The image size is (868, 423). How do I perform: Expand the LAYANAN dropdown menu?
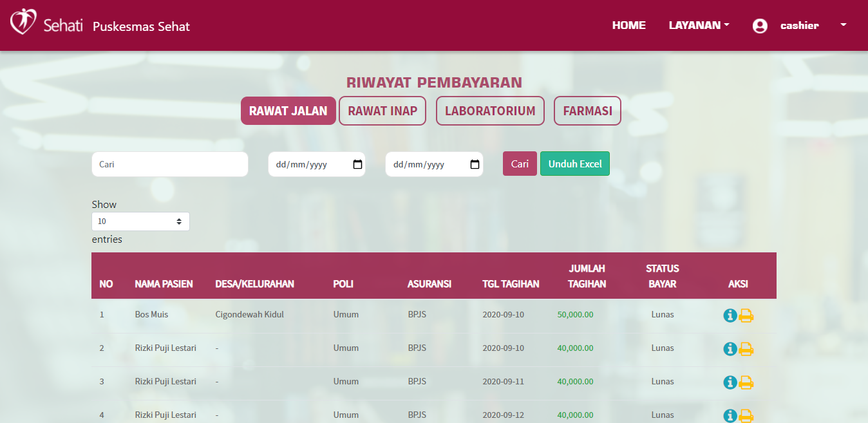click(699, 25)
